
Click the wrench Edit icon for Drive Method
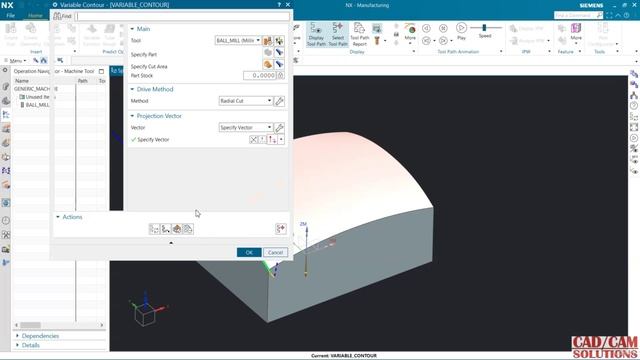(x=279, y=101)
